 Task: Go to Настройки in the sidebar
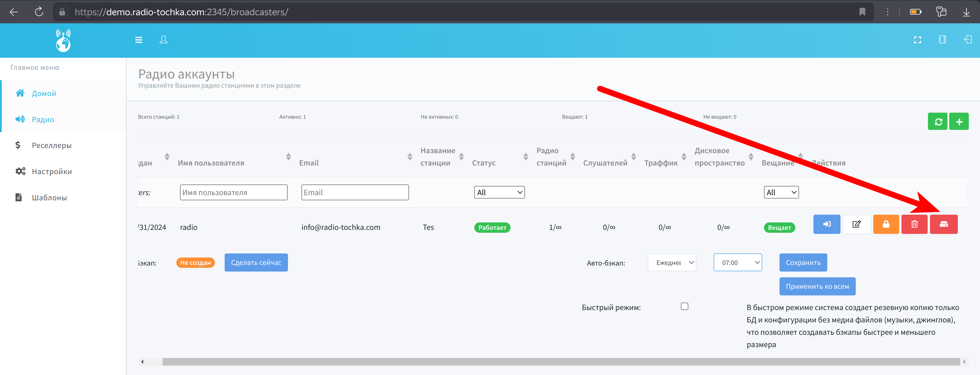click(52, 171)
